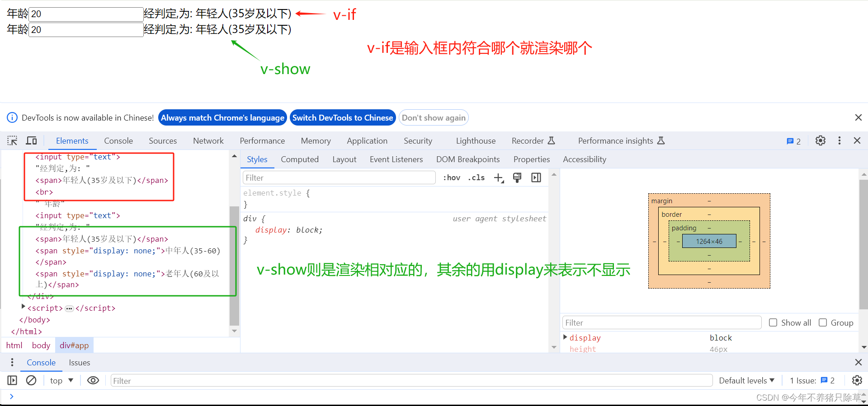The height and width of the screenshot is (406, 868).
Task: Expand the collapsed script ellipsis
Action: [69, 308]
